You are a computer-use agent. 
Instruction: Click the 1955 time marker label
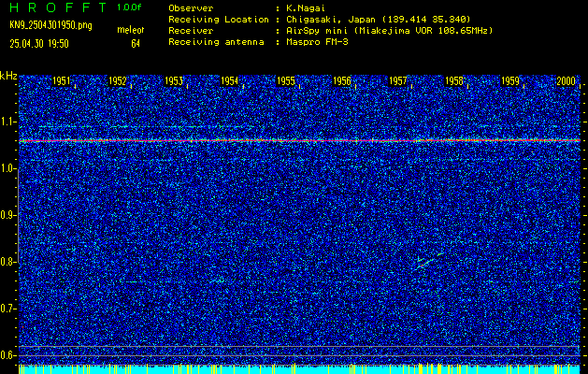coord(285,81)
